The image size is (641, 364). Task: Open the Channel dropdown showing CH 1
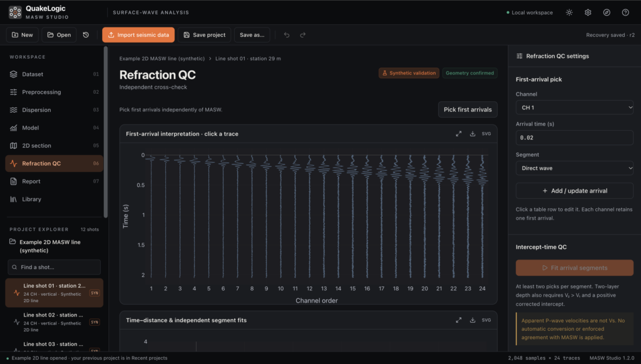575,108
